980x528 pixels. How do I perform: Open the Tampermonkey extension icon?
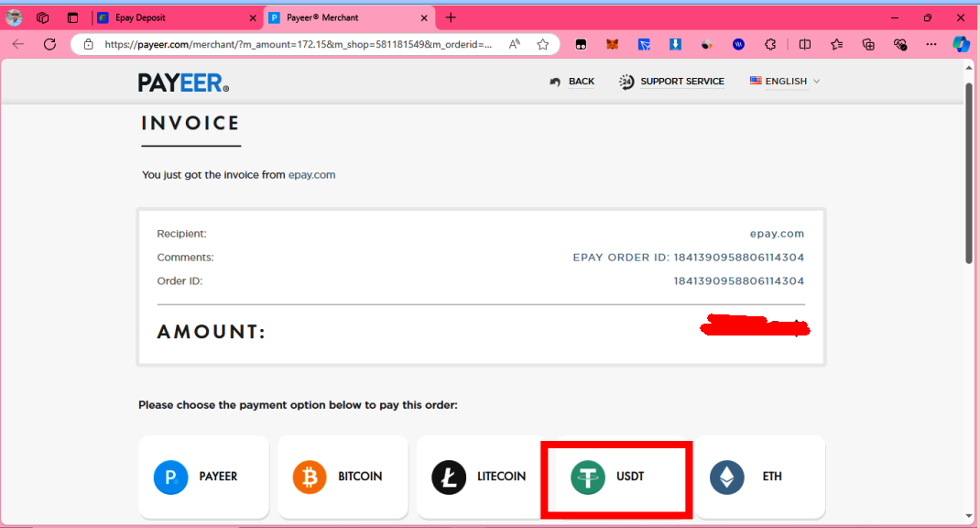pos(581,44)
